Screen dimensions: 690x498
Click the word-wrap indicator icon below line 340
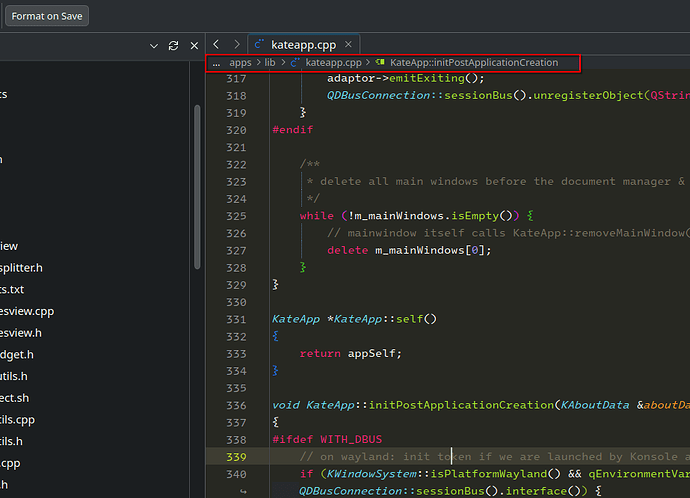pyautogui.click(x=243, y=490)
